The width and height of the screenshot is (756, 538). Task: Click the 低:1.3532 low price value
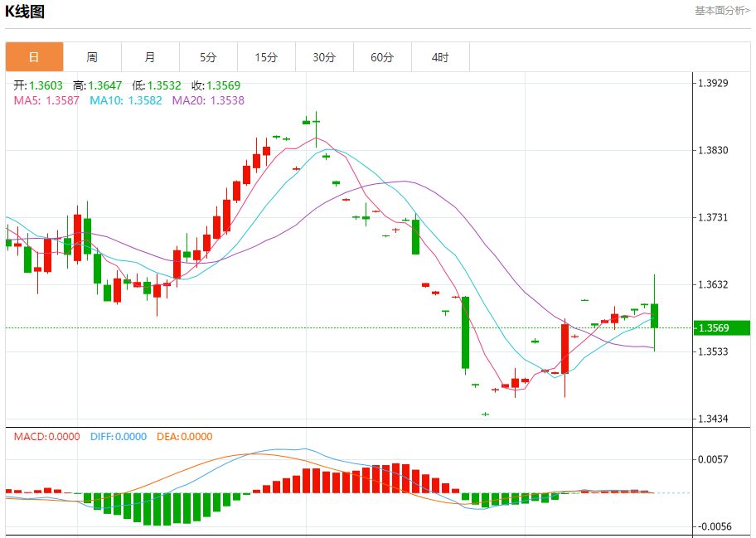(157, 85)
